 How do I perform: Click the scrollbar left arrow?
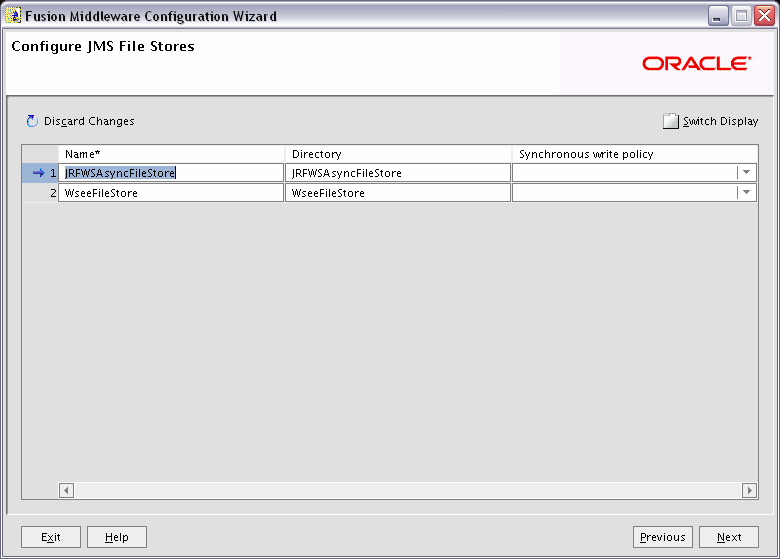pos(66,490)
